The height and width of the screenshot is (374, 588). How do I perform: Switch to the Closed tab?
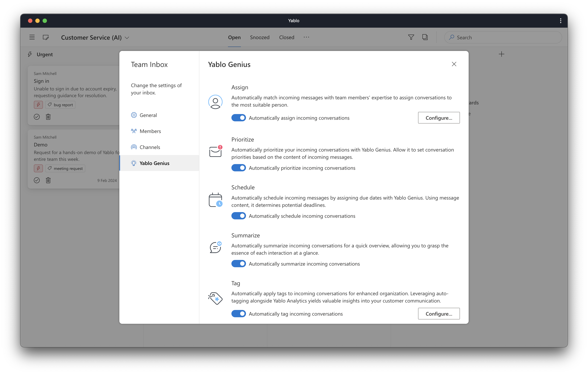(286, 37)
